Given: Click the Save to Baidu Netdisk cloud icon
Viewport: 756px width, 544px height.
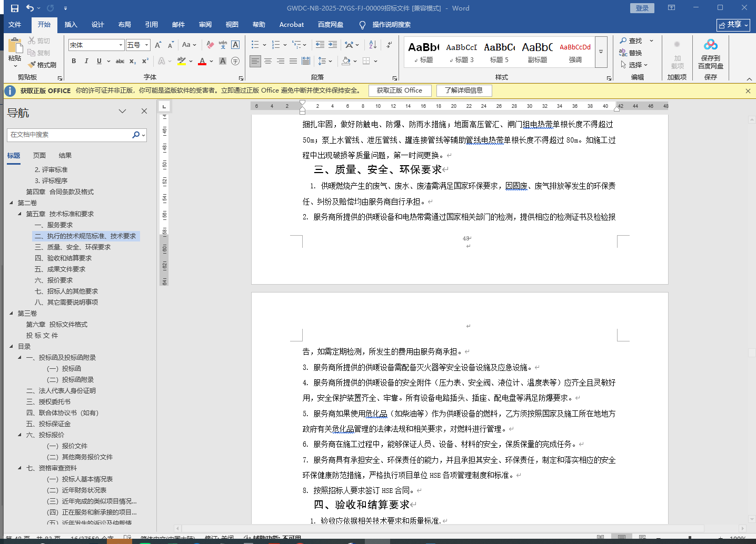Looking at the screenshot, I should [x=711, y=45].
